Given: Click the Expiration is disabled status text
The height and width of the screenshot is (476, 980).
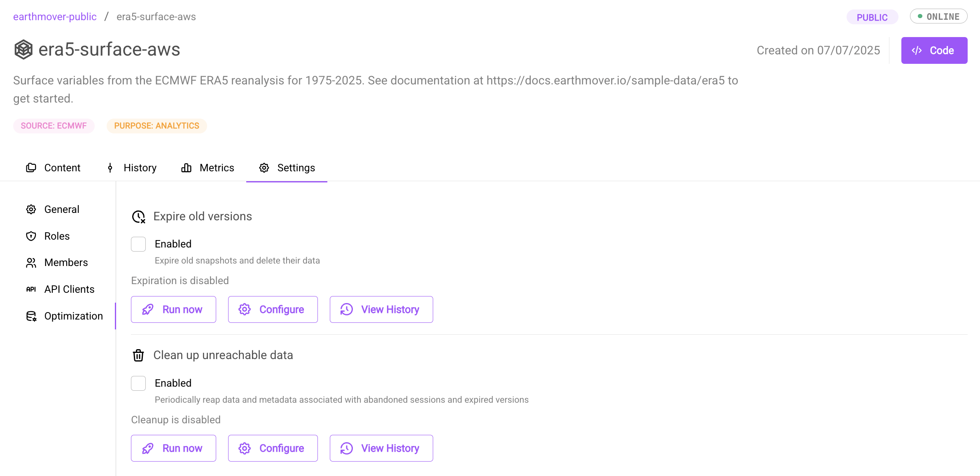Looking at the screenshot, I should pos(180,280).
